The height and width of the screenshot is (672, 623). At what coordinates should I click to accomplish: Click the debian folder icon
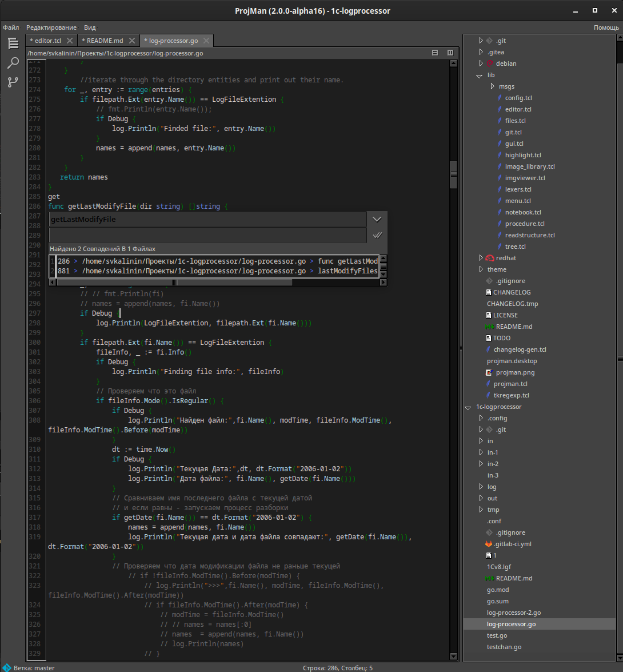tap(490, 63)
